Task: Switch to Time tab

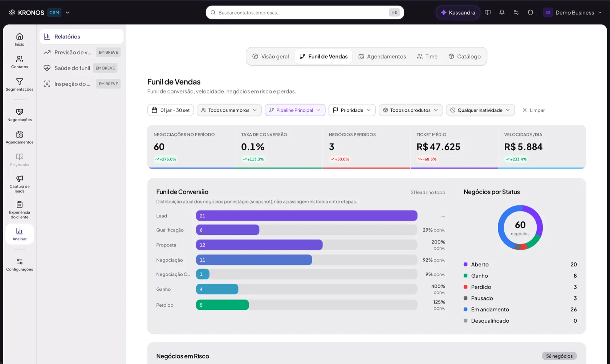Action: (427, 56)
